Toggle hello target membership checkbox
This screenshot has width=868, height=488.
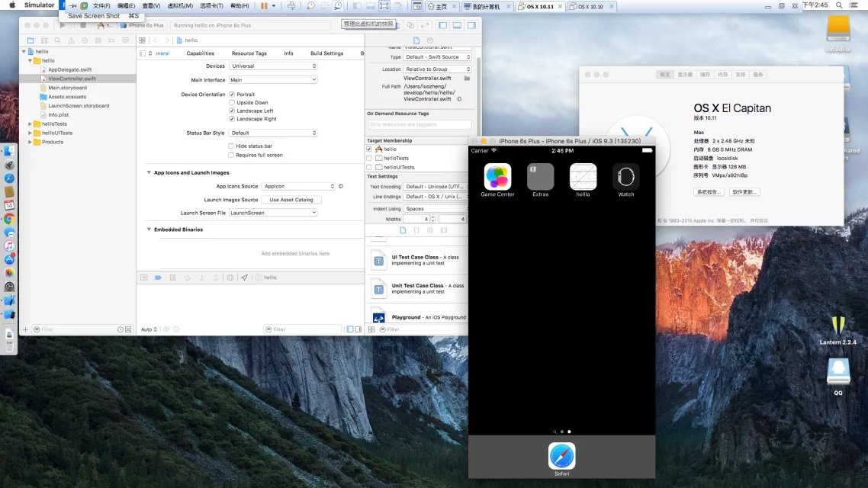(x=369, y=149)
